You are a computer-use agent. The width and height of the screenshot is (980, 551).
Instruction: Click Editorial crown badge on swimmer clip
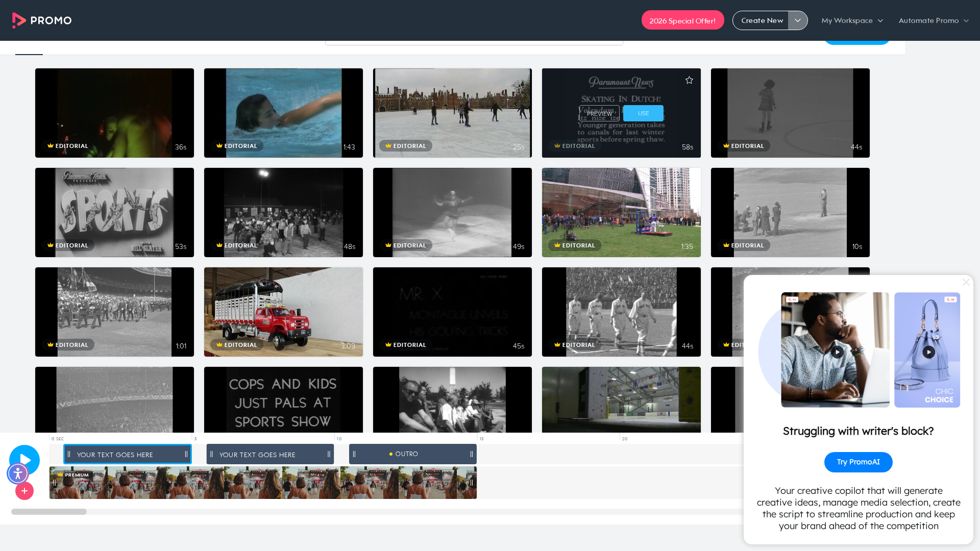(236, 146)
